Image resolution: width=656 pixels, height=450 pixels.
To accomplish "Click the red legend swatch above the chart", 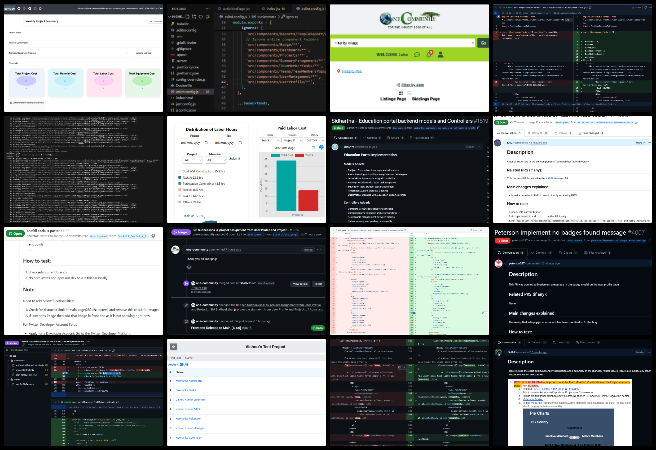I will coord(299,155).
